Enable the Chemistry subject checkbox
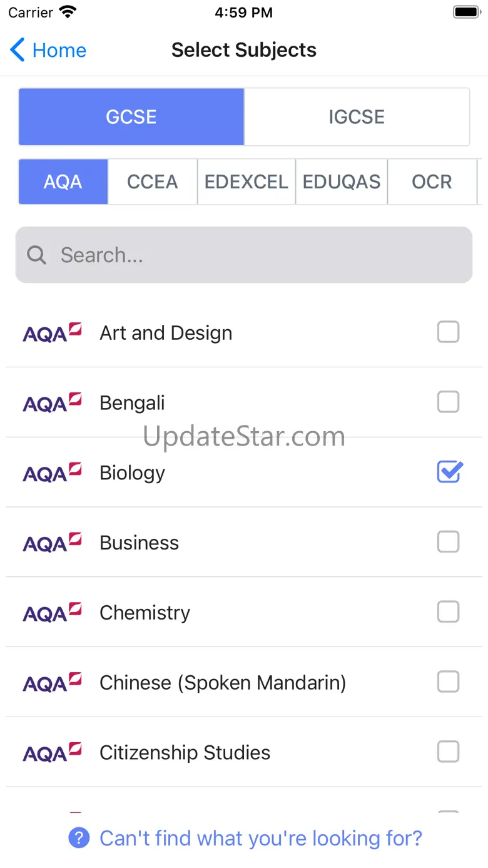The width and height of the screenshot is (488, 868). (x=448, y=612)
